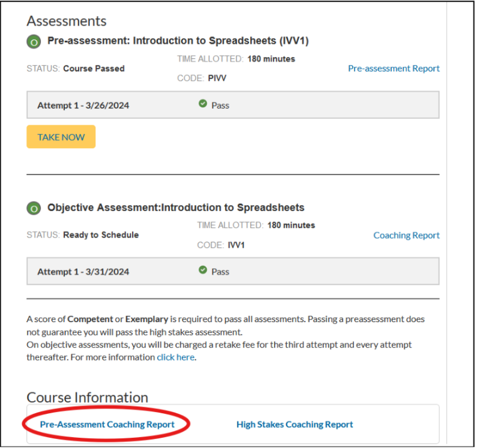Open the High Stakes Coaching Report link
Image resolution: width=477 pixels, height=448 pixels.
[x=295, y=425]
